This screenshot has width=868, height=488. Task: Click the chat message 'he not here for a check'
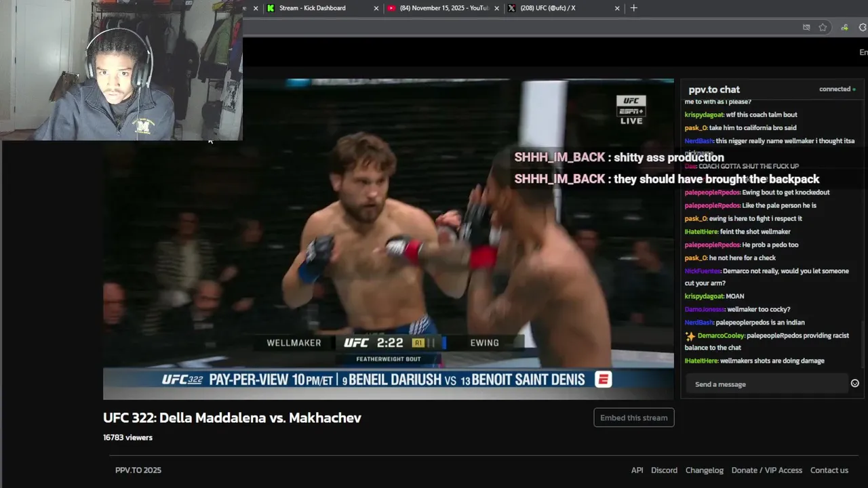(743, 258)
